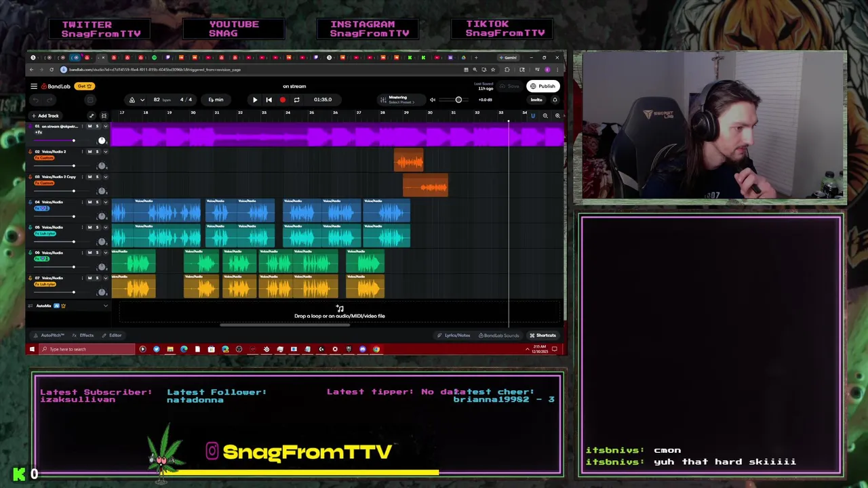Mute master output via the speaker icon
Image resolution: width=868 pixels, height=488 pixels.
click(433, 100)
